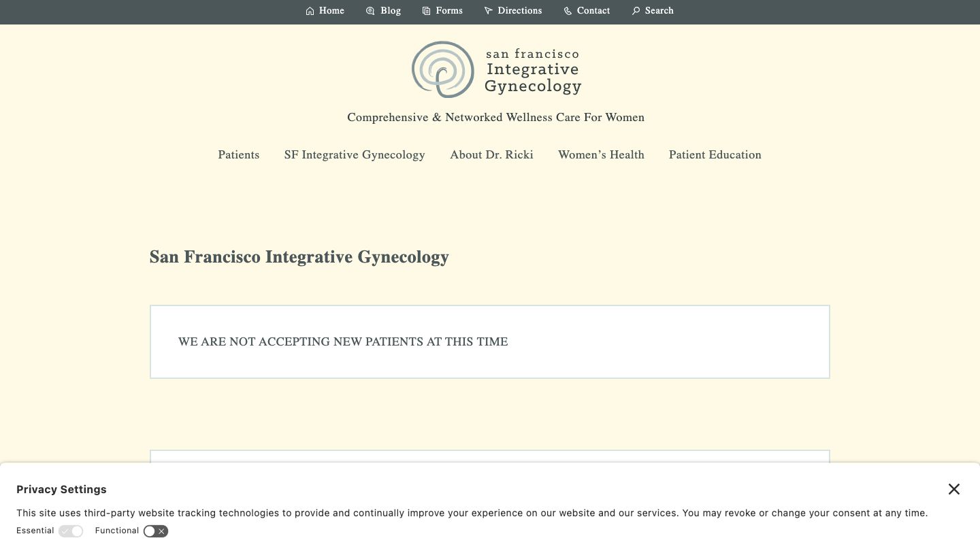Click the Blog speech bubble icon
The image size is (980, 551).
click(370, 11)
